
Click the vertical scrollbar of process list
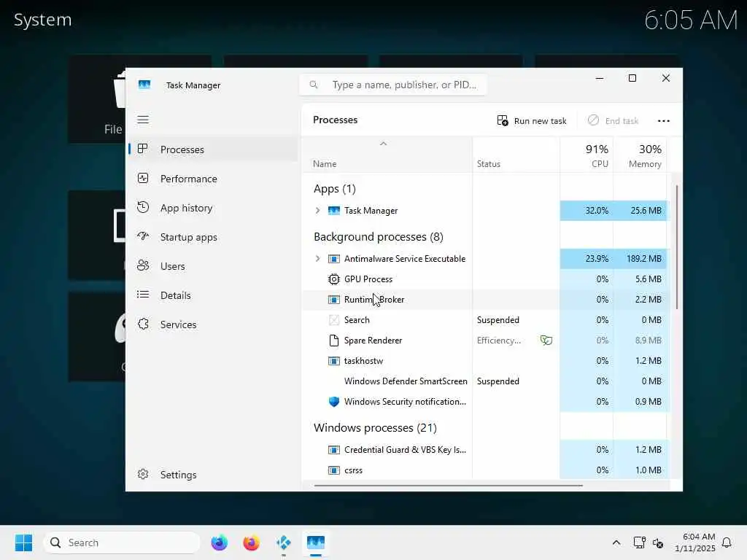676,246
